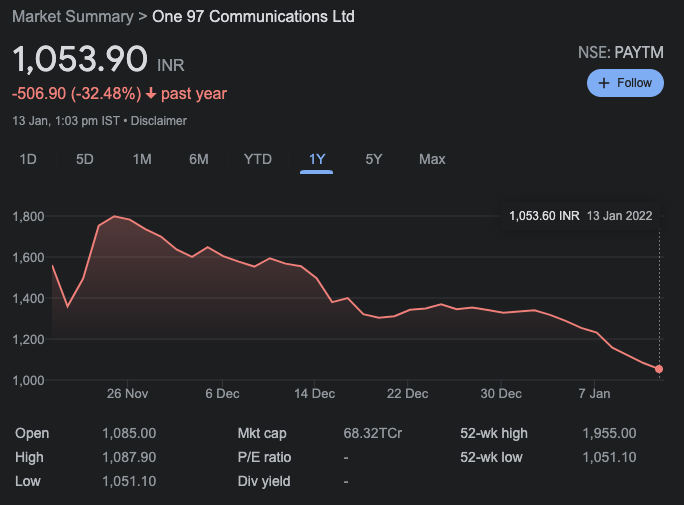Image resolution: width=684 pixels, height=505 pixels.
Task: Click the 1,400 y-axis label
Action: [x=28, y=298]
